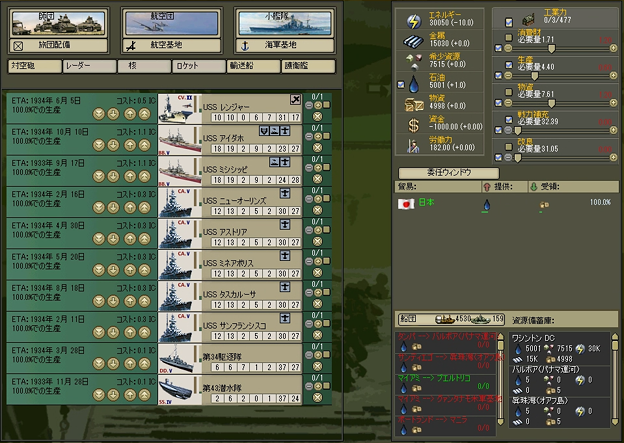Select the 日本 trade partner row
The height and width of the screenshot is (443, 624).
[x=506, y=204]
